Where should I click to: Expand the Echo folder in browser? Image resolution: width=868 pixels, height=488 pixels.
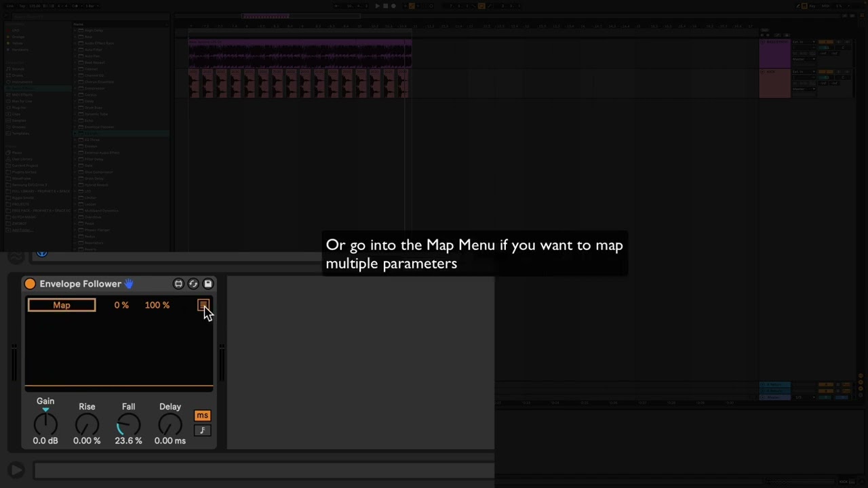pyautogui.click(x=75, y=121)
